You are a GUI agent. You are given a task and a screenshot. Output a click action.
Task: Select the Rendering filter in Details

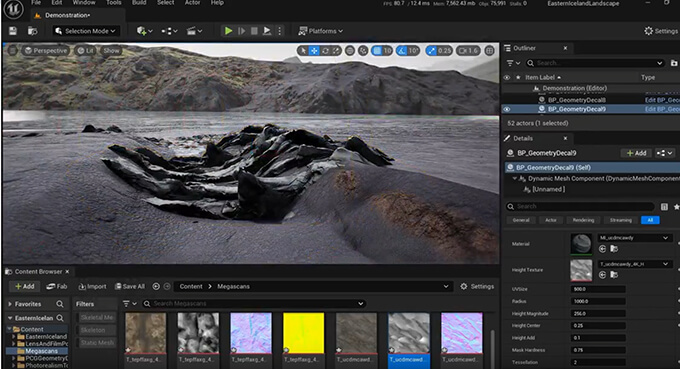pos(583,220)
